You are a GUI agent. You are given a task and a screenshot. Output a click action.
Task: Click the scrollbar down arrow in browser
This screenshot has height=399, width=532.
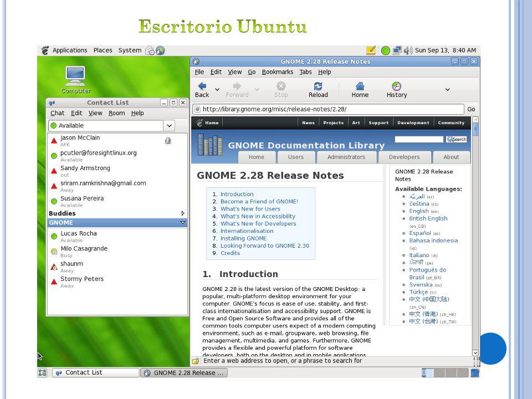[x=475, y=353]
